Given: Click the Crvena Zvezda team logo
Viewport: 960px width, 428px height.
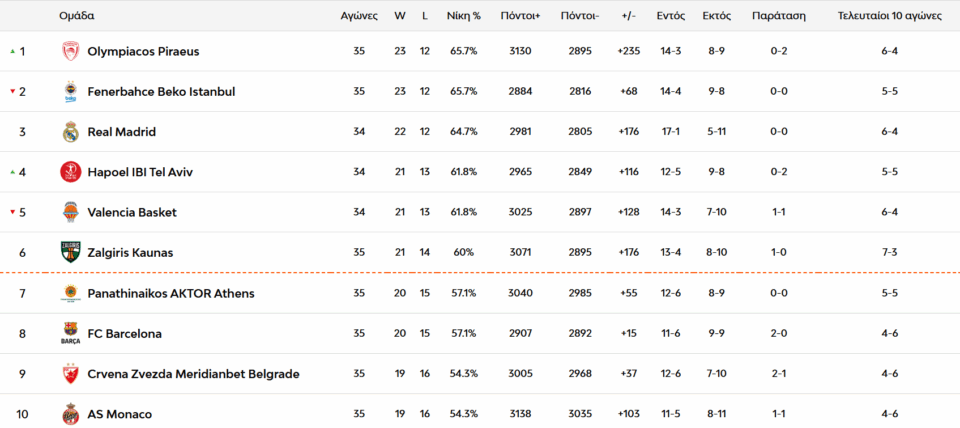Looking at the screenshot, I should tap(70, 374).
